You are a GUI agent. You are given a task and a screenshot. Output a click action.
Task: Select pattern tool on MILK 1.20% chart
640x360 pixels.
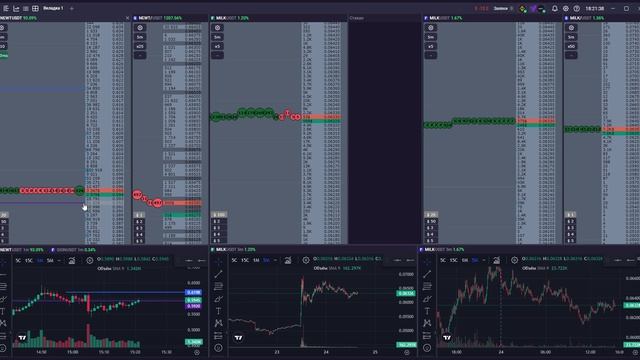pyautogui.click(x=218, y=323)
